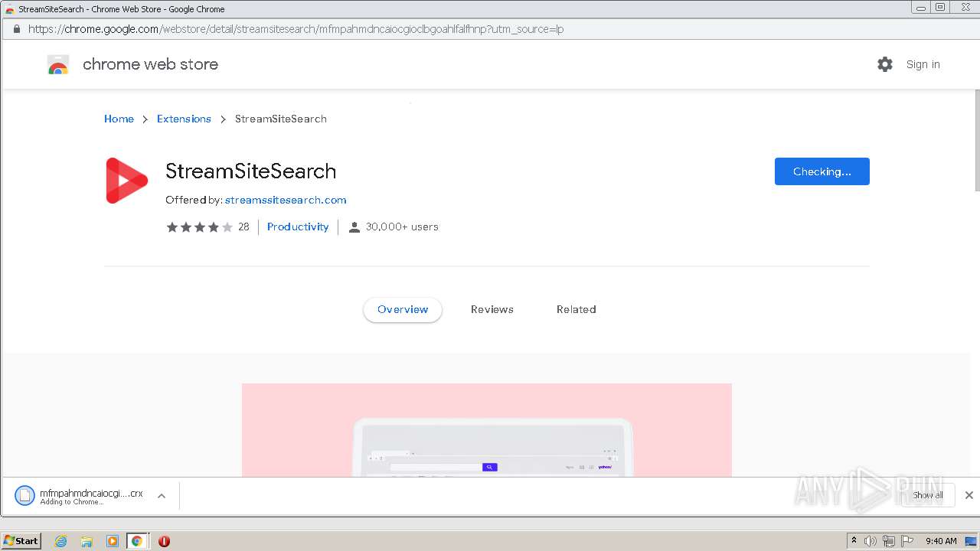Click the users person icon
The image size is (980, 551).
point(354,227)
